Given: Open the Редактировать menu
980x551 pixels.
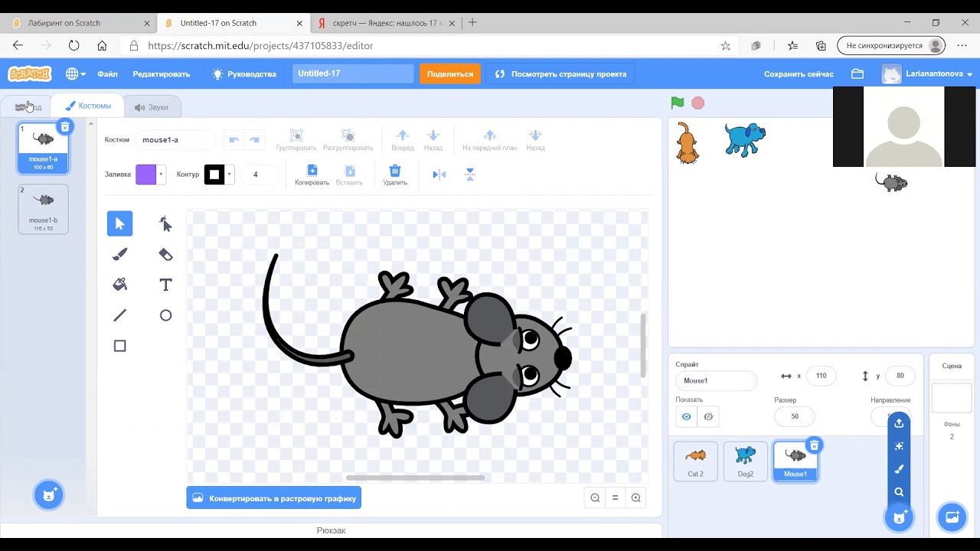Looking at the screenshot, I should coord(162,74).
